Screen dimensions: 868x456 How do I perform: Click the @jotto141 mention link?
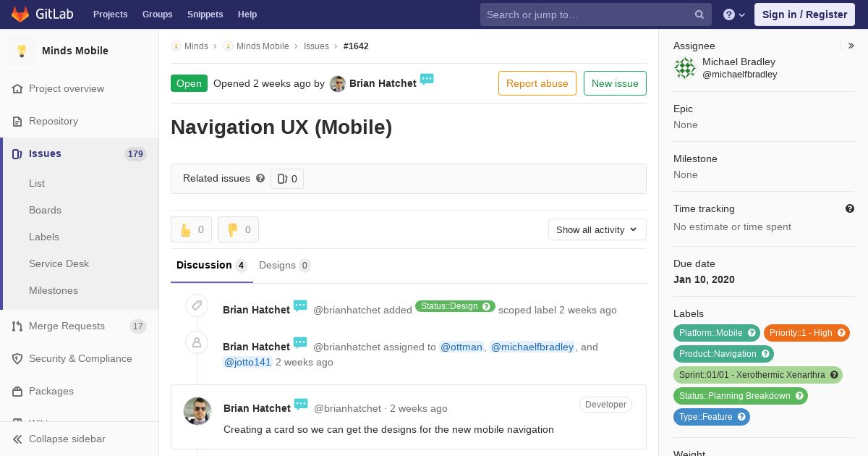(247, 362)
